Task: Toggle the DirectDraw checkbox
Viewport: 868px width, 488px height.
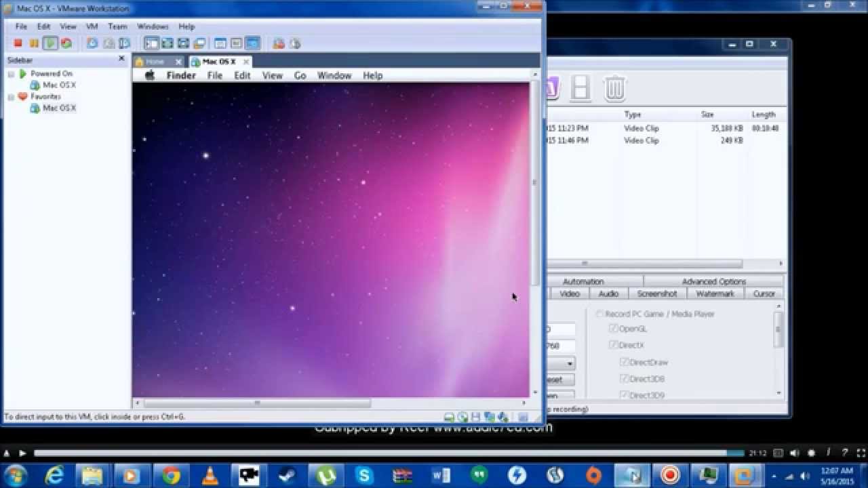Action: click(624, 362)
